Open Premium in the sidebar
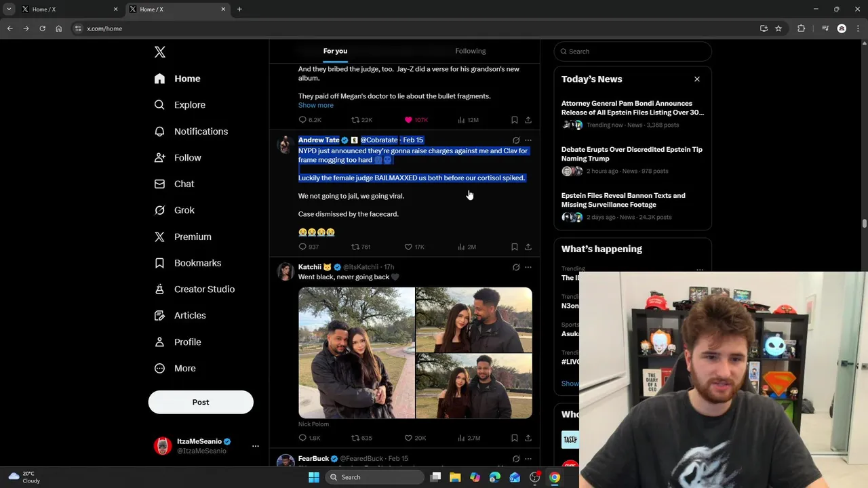The width and height of the screenshot is (868, 488). 182,237
